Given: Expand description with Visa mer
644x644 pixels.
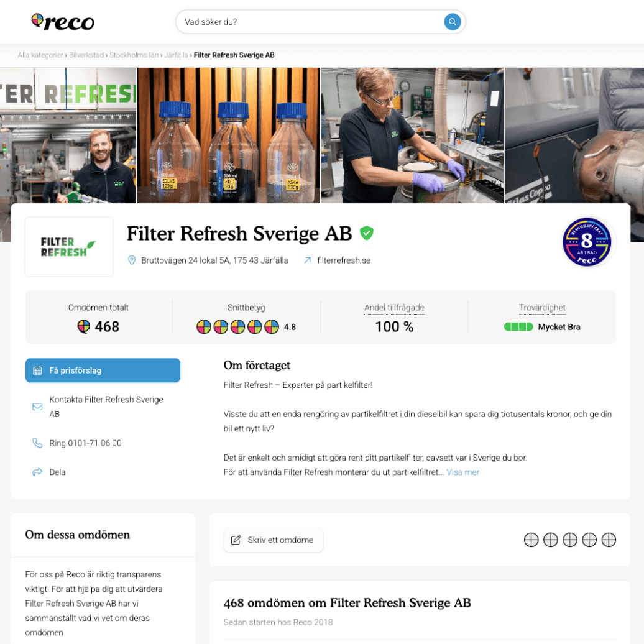Looking at the screenshot, I should pyautogui.click(x=462, y=472).
